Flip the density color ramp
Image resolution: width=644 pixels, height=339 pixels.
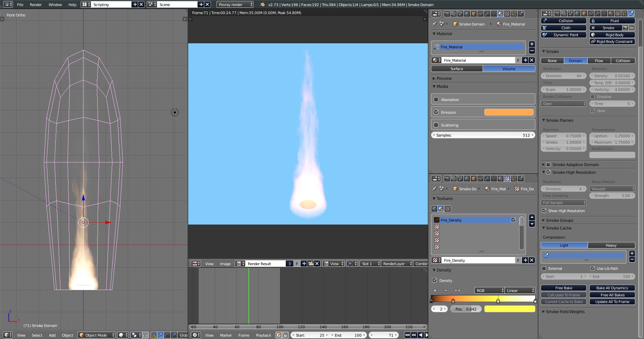point(457,290)
